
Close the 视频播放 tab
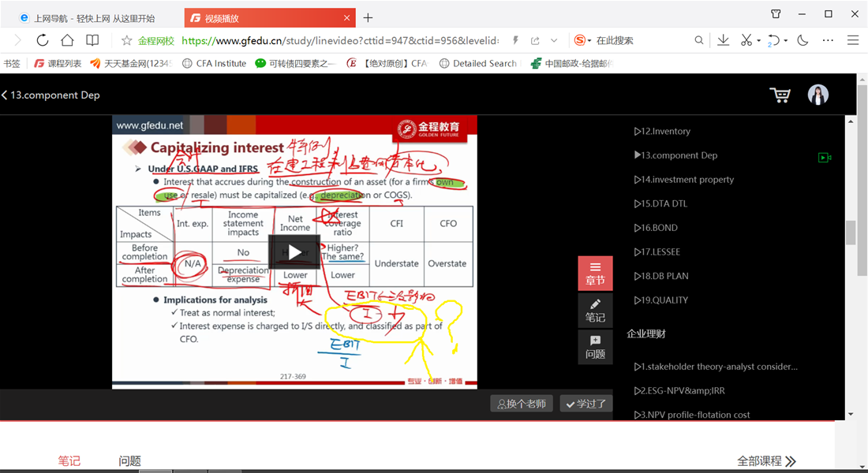pyautogui.click(x=346, y=17)
